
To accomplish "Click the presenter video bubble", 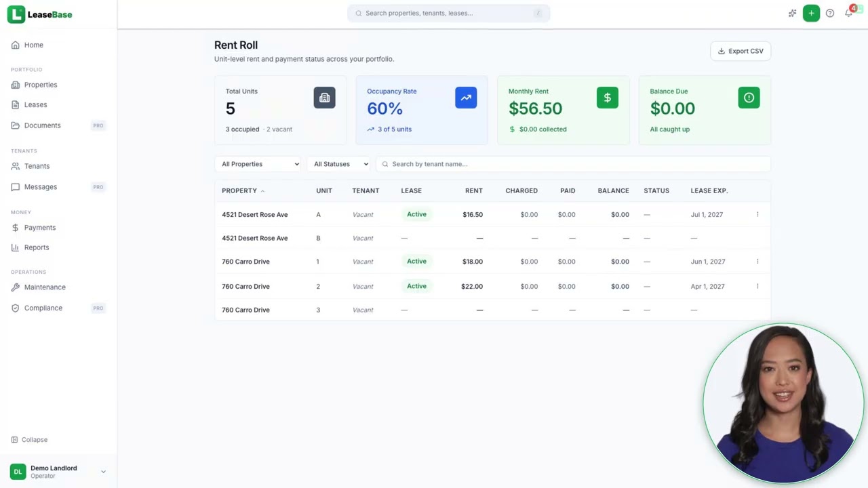I will click(783, 403).
